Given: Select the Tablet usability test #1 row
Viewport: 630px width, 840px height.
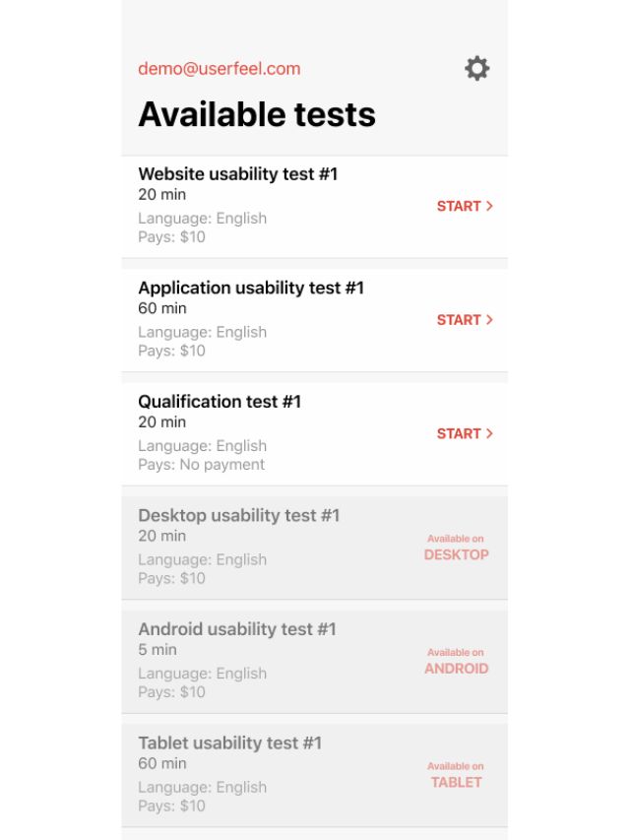Looking at the screenshot, I should point(276,774).
